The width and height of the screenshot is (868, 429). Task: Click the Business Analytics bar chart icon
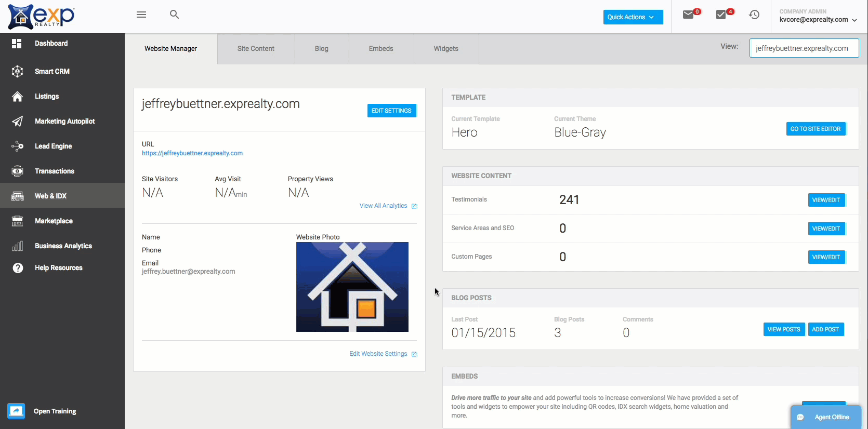coord(17,246)
